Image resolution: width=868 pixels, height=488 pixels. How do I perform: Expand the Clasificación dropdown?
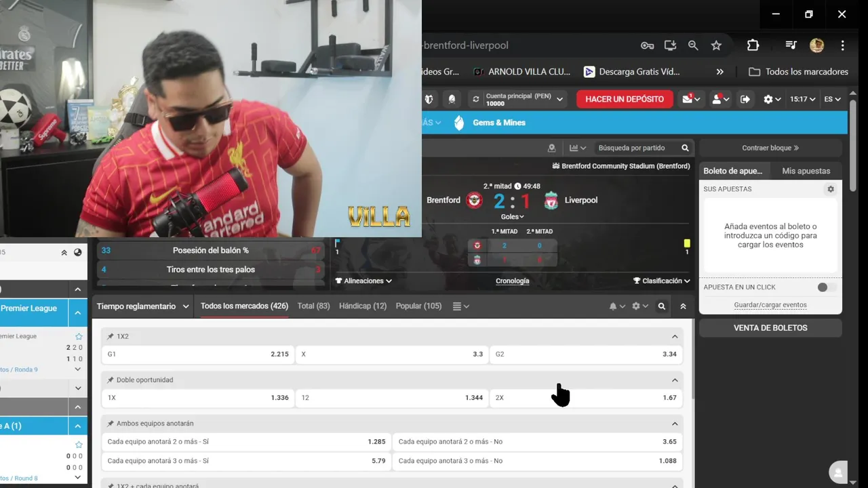662,281
